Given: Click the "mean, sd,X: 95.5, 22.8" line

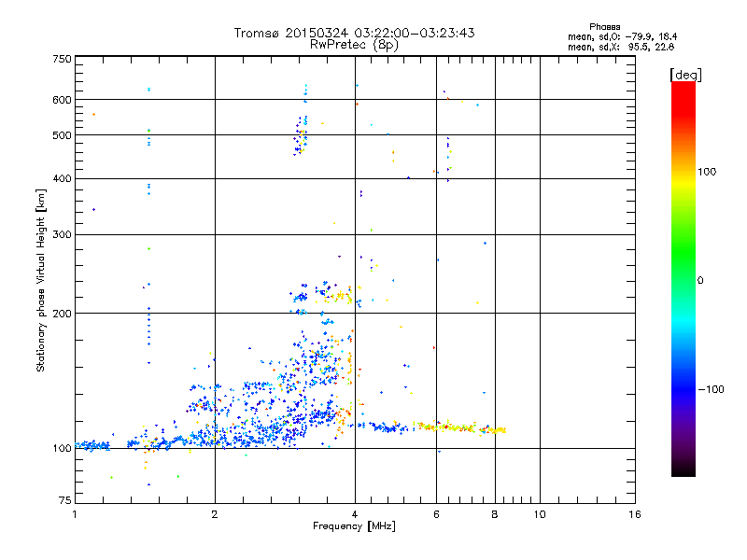Looking at the screenshot, I should [x=621, y=47].
